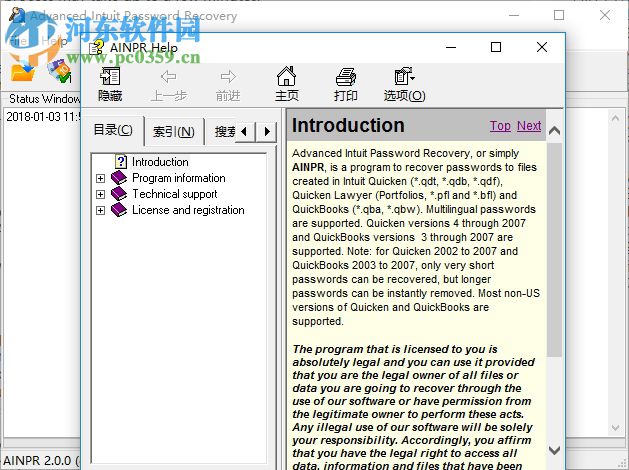Click the purple book icon beside Program information
Viewport: 629px width, 470px height.
pyautogui.click(x=119, y=178)
